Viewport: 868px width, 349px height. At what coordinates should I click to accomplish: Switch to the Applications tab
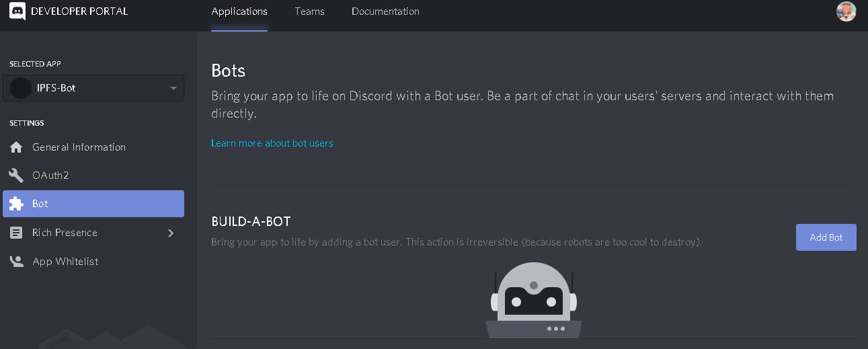[239, 11]
